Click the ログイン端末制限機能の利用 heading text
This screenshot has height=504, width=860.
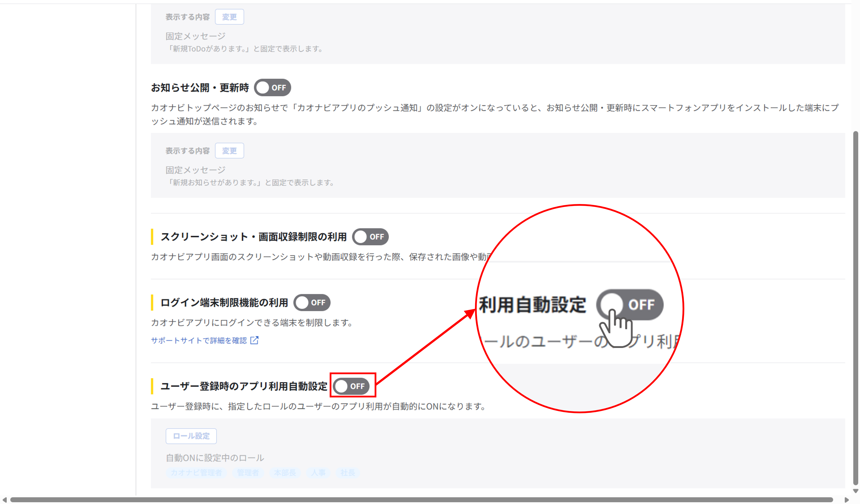224,303
